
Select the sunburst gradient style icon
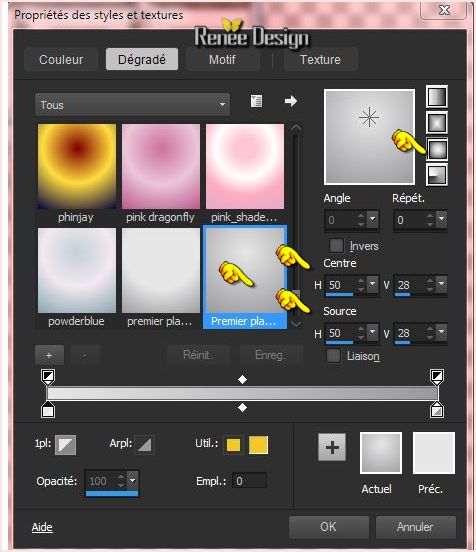pyautogui.click(x=437, y=149)
